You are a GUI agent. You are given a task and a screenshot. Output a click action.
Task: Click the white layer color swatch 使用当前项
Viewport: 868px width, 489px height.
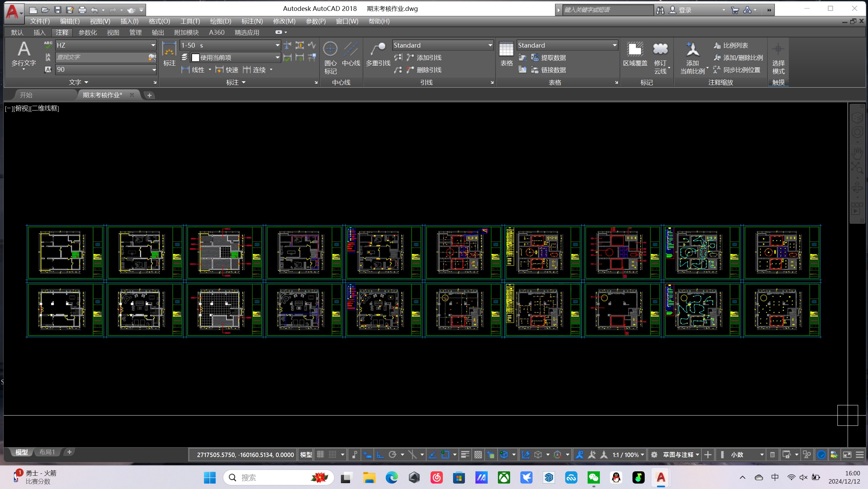[x=195, y=57]
